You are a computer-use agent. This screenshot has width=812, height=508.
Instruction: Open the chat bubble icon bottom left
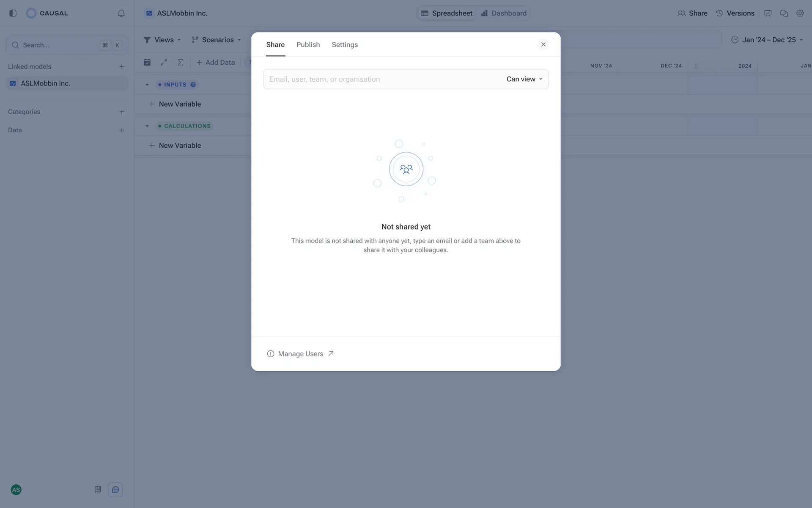[115, 490]
